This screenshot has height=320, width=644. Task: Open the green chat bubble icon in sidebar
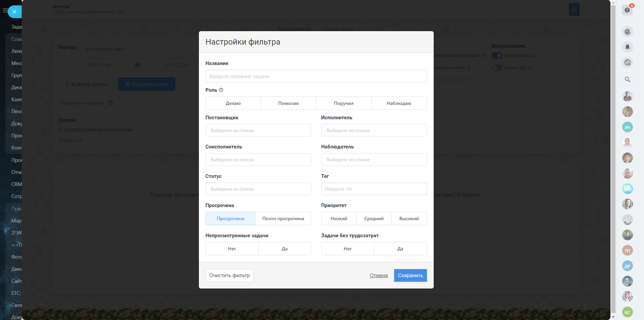pyautogui.click(x=627, y=189)
